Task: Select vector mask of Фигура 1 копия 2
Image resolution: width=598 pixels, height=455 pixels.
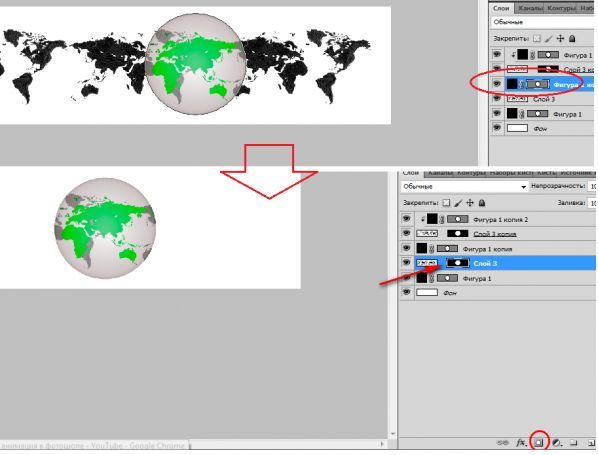Action: pyautogui.click(x=457, y=219)
